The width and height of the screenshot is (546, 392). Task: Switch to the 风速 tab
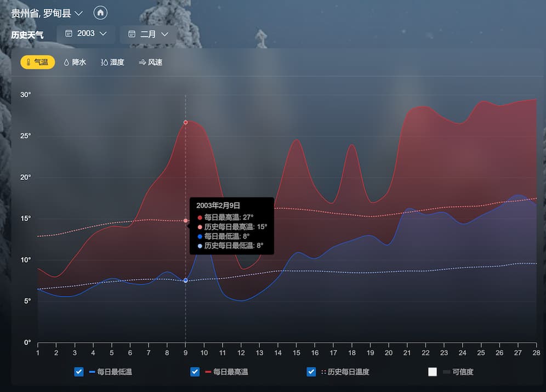click(151, 62)
